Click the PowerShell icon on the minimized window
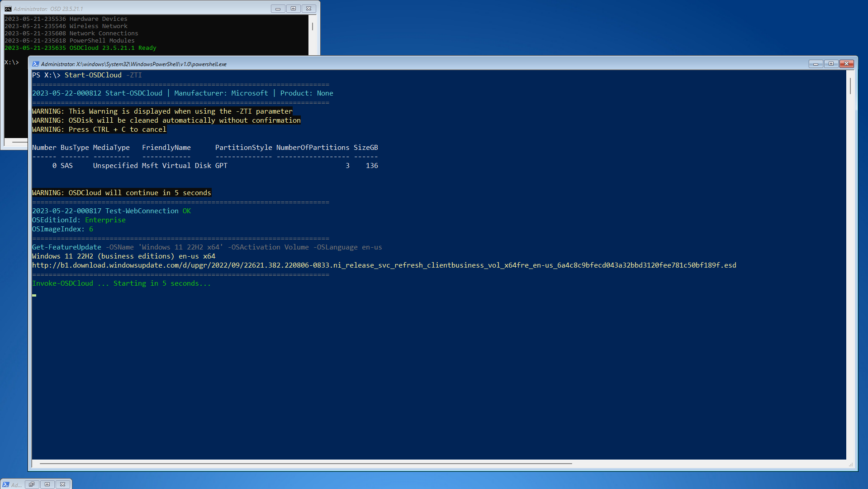This screenshot has height=489, width=868. 6,484
